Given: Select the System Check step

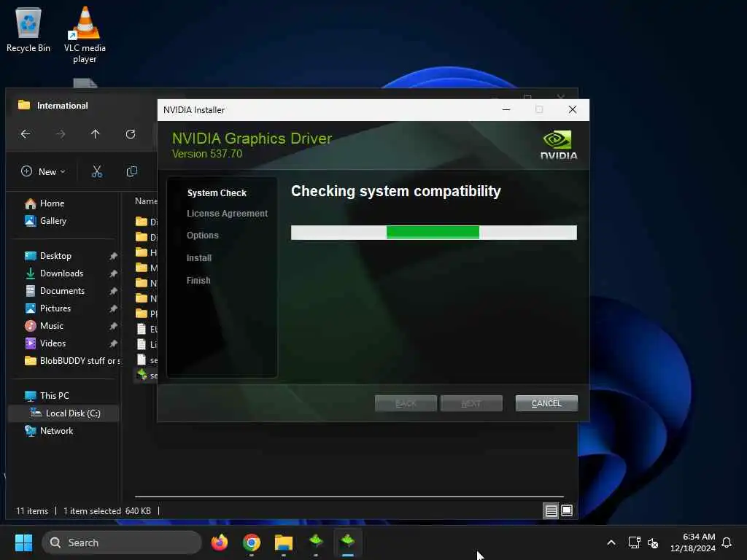Looking at the screenshot, I should (217, 192).
